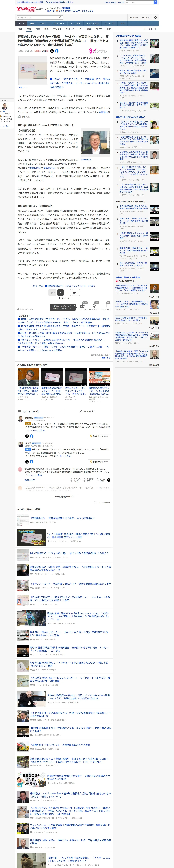Click コメントを書く button
Screen dimensions: 174x868
pos(87,411)
